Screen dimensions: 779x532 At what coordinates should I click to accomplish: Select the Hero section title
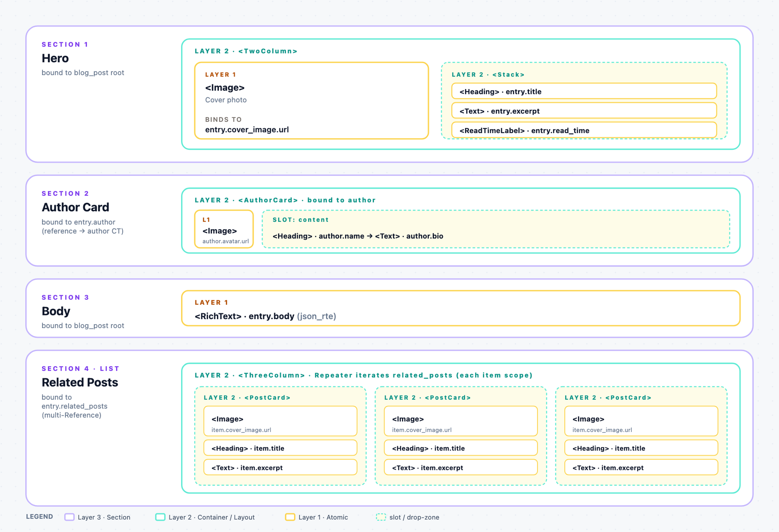(x=55, y=58)
